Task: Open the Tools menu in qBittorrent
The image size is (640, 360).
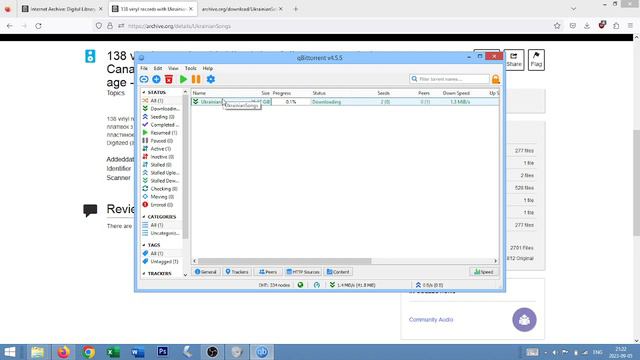Action: pos(191,68)
